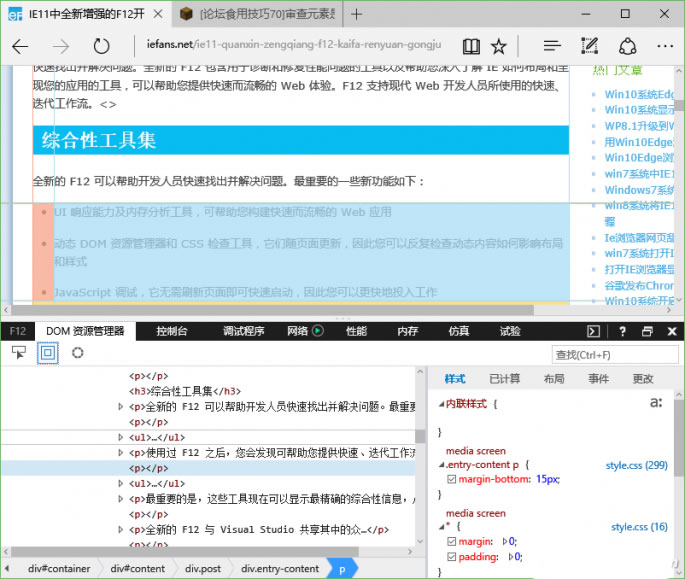
Task: Click the color picker icon in DevTools toolbar
Action: [x=77, y=353]
